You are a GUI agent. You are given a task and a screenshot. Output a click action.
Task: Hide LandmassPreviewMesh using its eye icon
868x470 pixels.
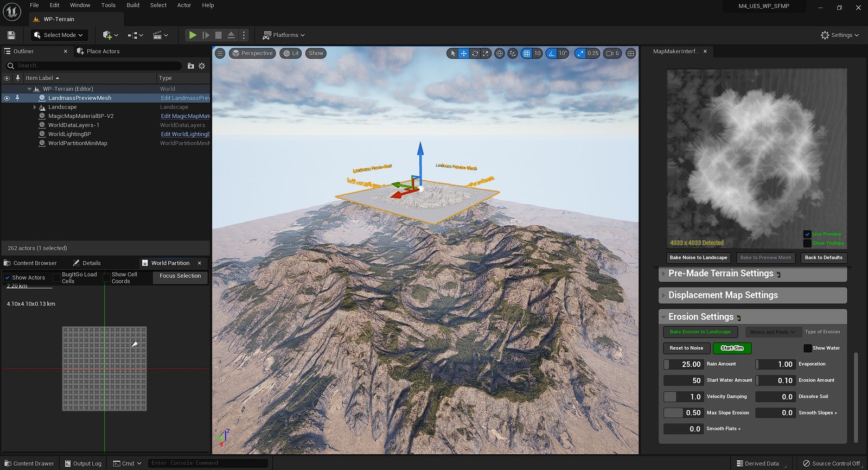7,98
